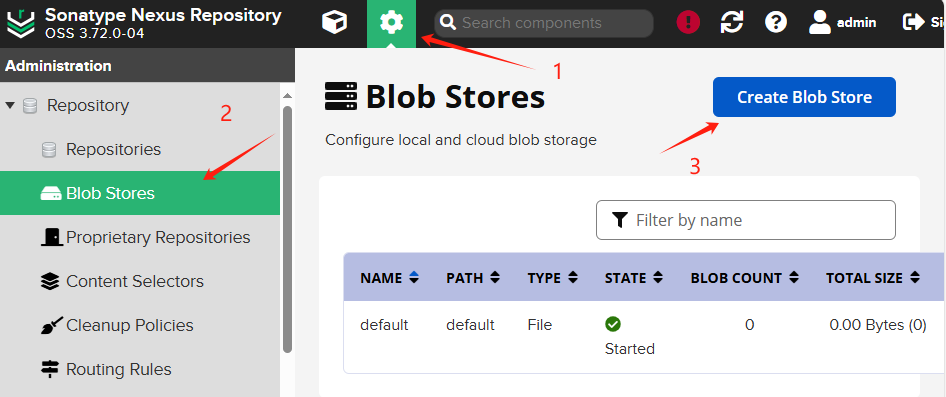Click the Routing Rules signpost icon
The image size is (946, 397).
click(50, 369)
